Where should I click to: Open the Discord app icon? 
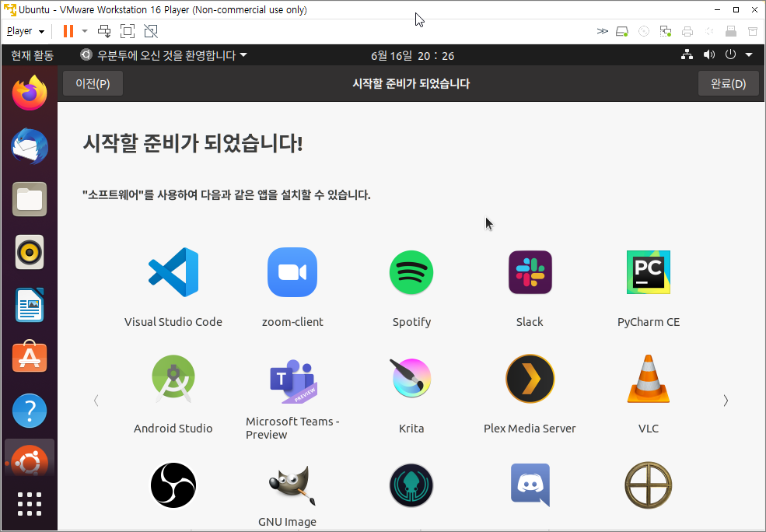[530, 485]
